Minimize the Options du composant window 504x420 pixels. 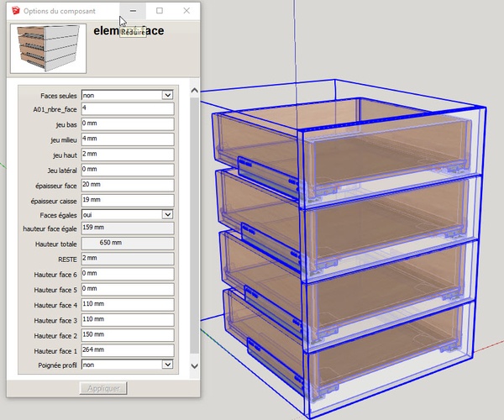pos(133,11)
